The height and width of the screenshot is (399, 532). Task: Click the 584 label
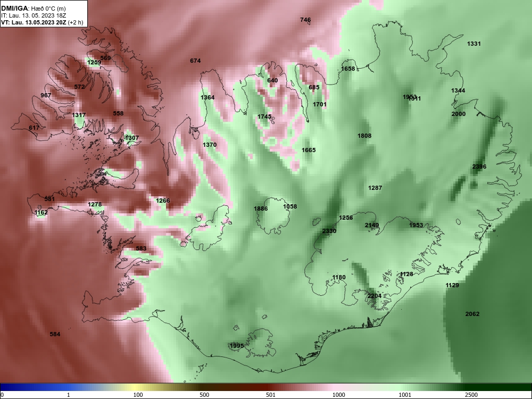point(55,334)
